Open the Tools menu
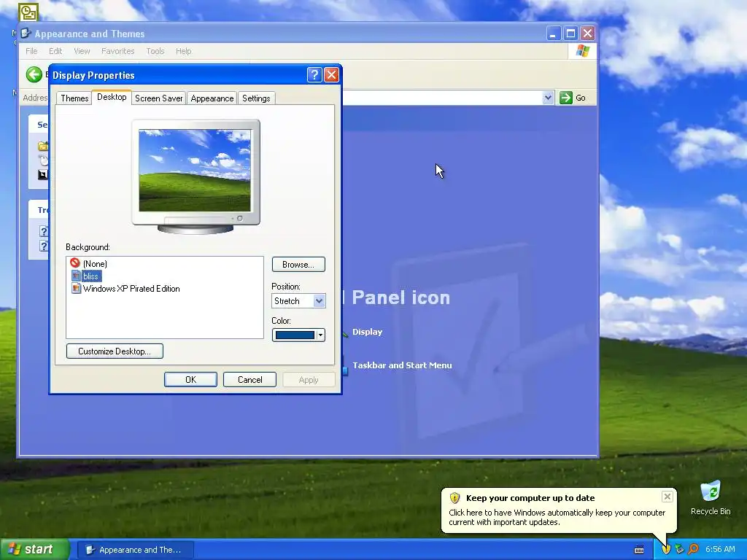 155,51
